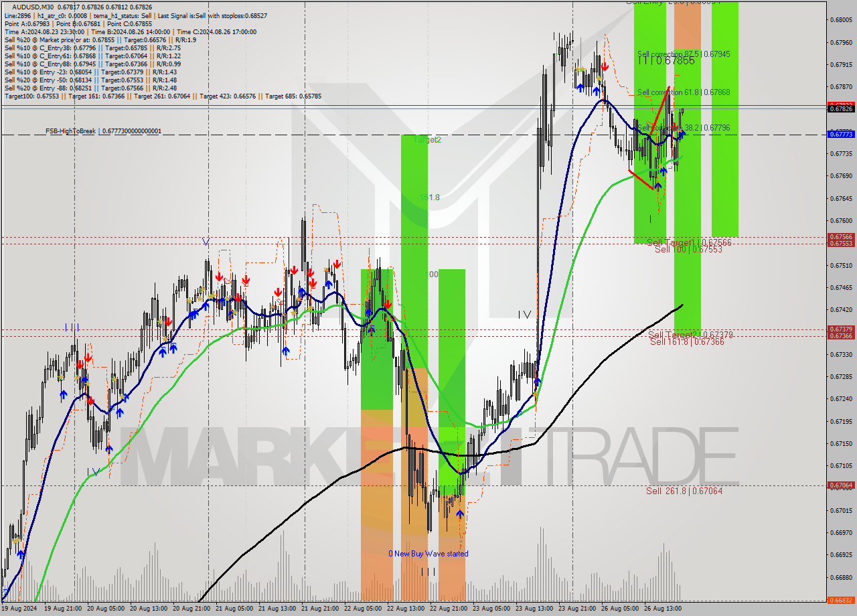Viewport: 857px width, 616px height.
Task: Click the '26 Aug 05:00' time axis label
Action: [x=620, y=609]
